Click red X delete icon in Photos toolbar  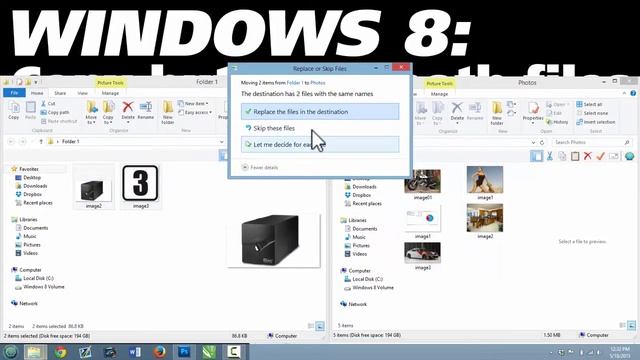click(588, 156)
